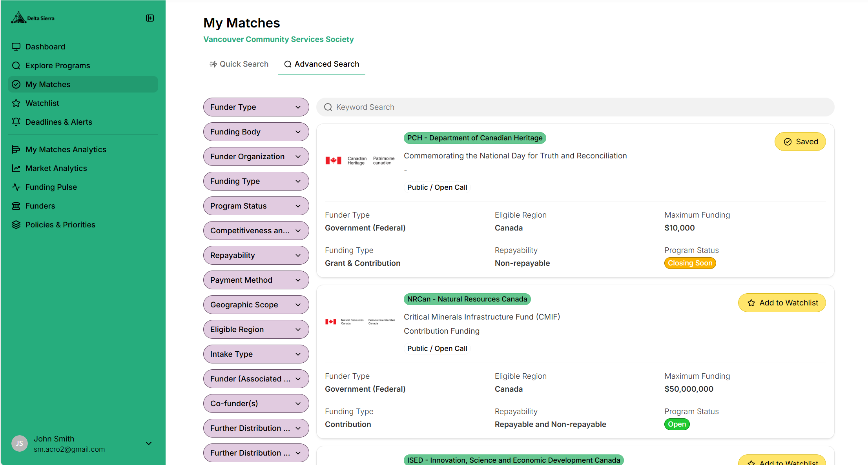Open Commemorating National Day for Truth program

click(x=515, y=156)
